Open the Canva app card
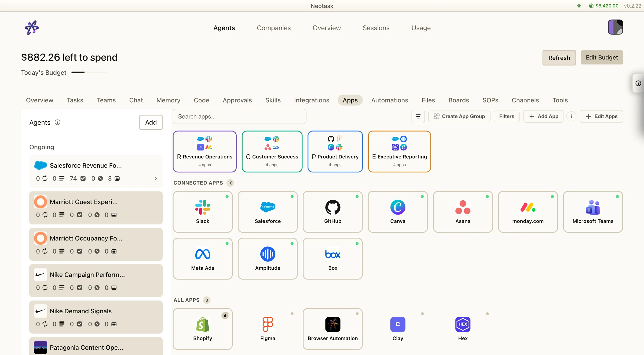 pyautogui.click(x=398, y=212)
